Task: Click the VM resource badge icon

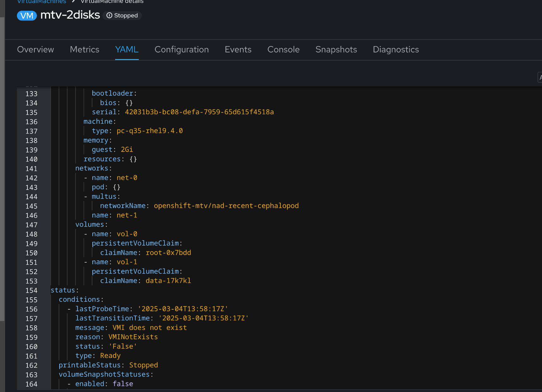Action: pos(27,15)
